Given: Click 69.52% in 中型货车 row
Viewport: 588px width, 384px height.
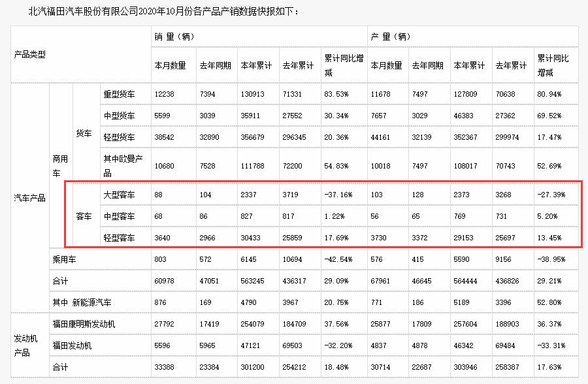Looking at the screenshot, I should [549, 116].
